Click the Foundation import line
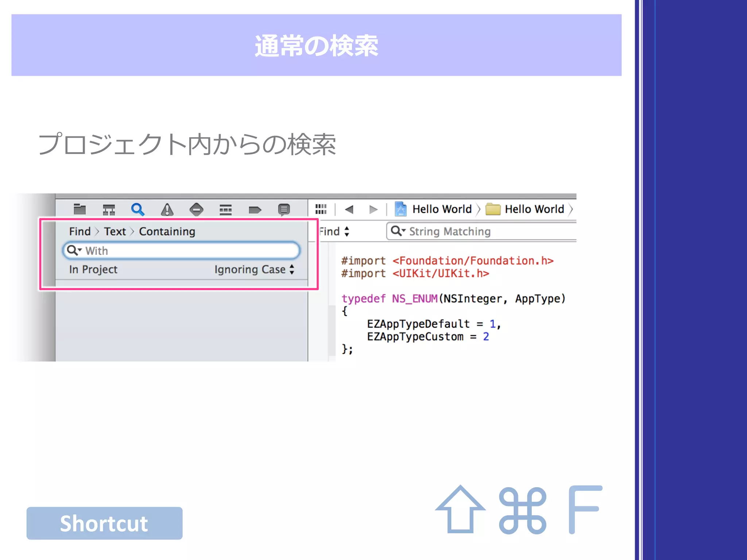Viewport: 747px width, 560px height. pyautogui.click(x=448, y=261)
